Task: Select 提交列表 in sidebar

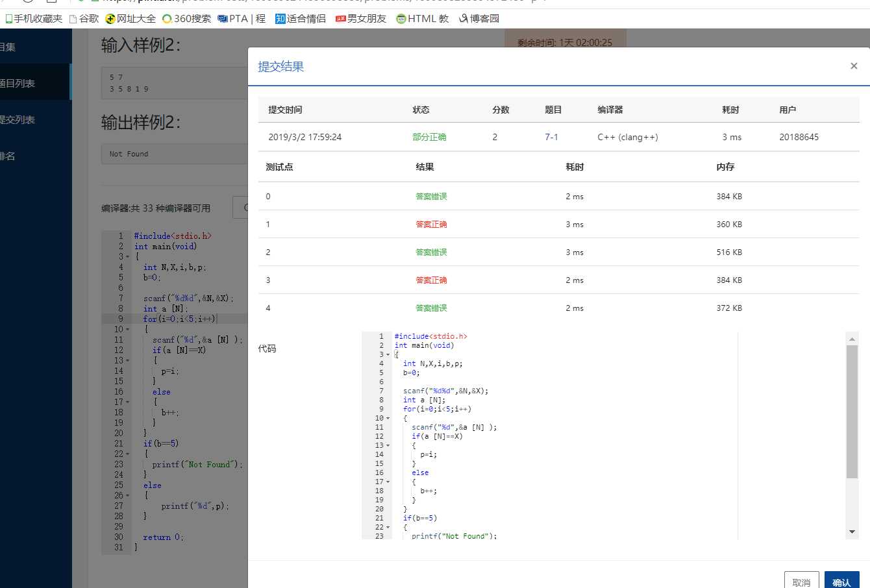Action: (x=36, y=119)
